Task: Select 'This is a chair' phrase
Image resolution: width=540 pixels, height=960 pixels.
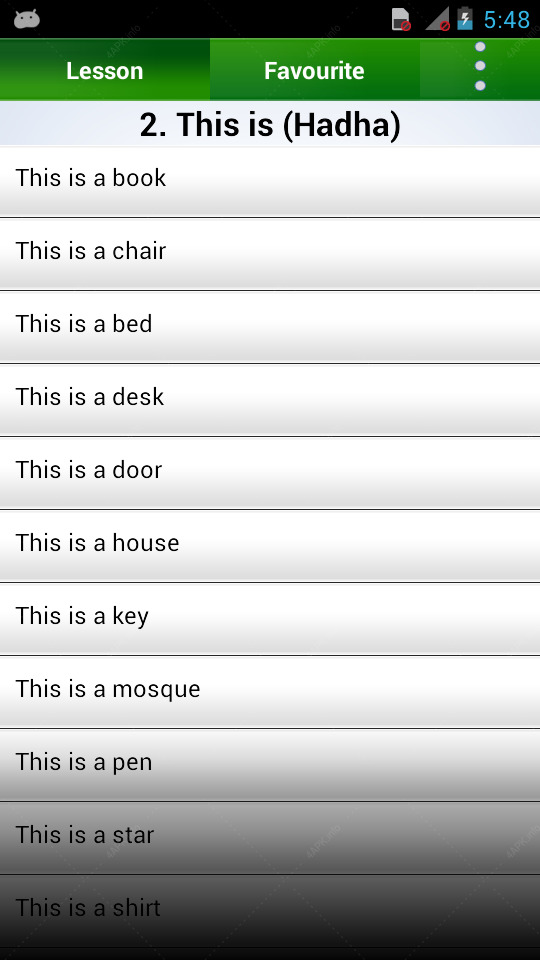Action: 270,254
